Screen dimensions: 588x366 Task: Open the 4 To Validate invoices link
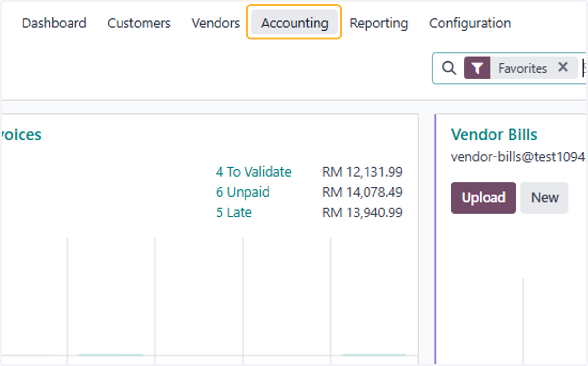(253, 172)
